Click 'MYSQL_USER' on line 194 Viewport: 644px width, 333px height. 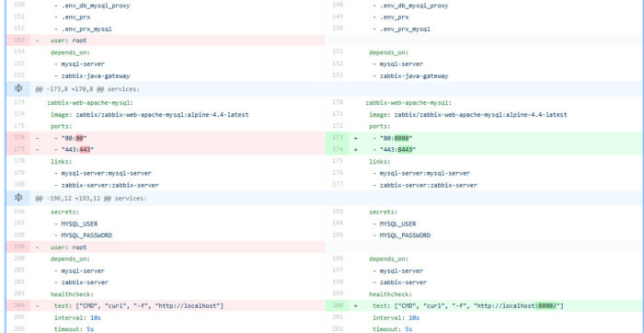pyautogui.click(x=397, y=224)
